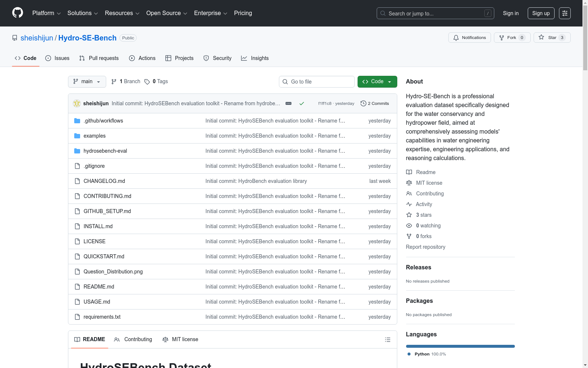Click the hydrosebench-eval folder icon

tap(77, 151)
